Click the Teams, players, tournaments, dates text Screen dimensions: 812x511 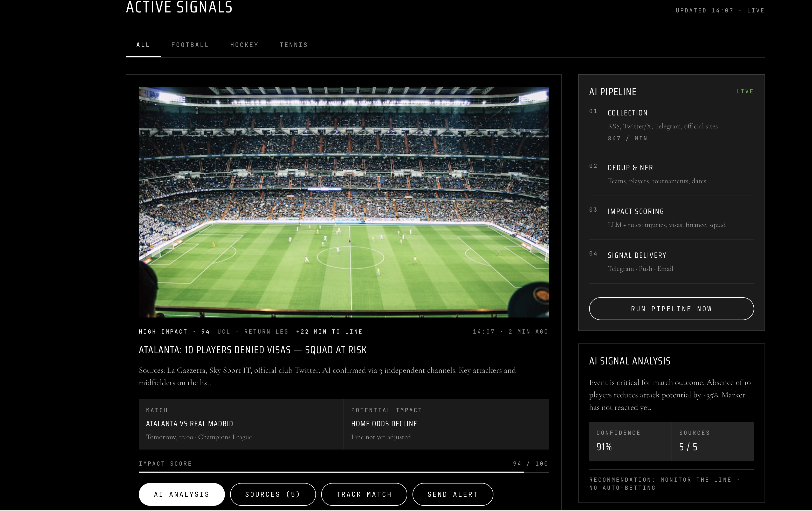pyautogui.click(x=657, y=181)
